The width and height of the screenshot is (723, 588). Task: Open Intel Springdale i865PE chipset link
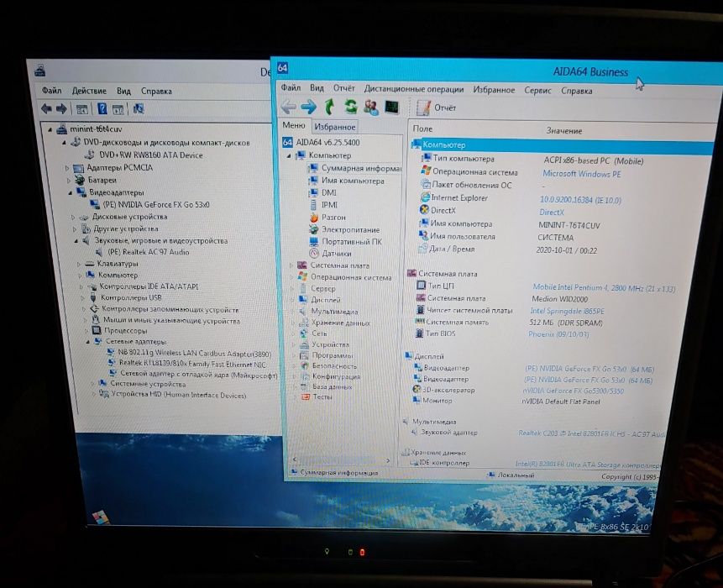[567, 312]
